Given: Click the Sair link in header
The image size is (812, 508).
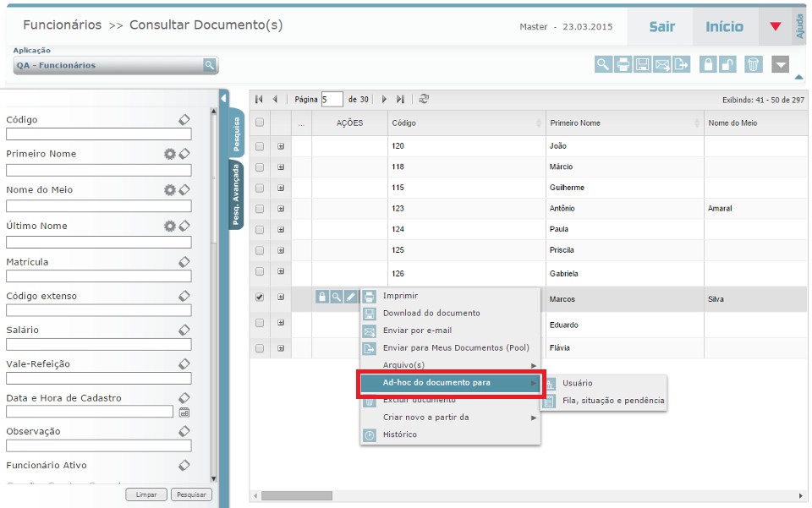Looking at the screenshot, I should tap(661, 27).
